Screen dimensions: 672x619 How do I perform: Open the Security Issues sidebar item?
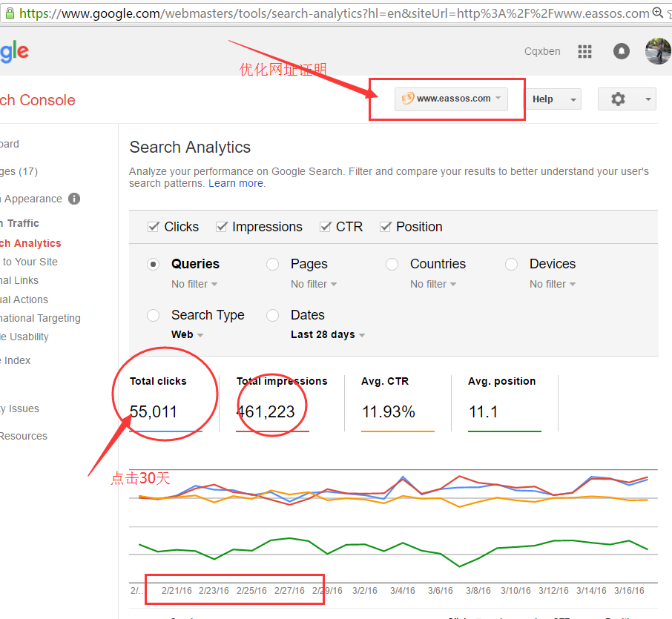20,408
